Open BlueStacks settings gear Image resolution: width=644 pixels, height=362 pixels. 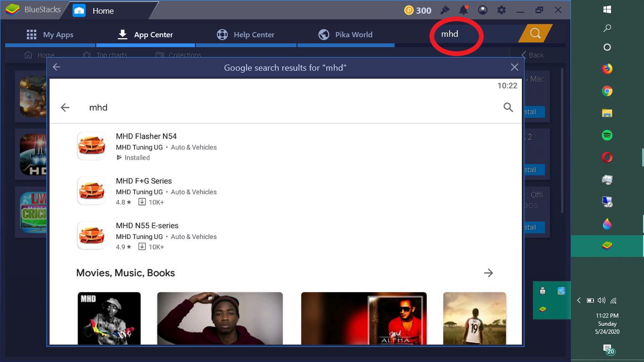(502, 10)
